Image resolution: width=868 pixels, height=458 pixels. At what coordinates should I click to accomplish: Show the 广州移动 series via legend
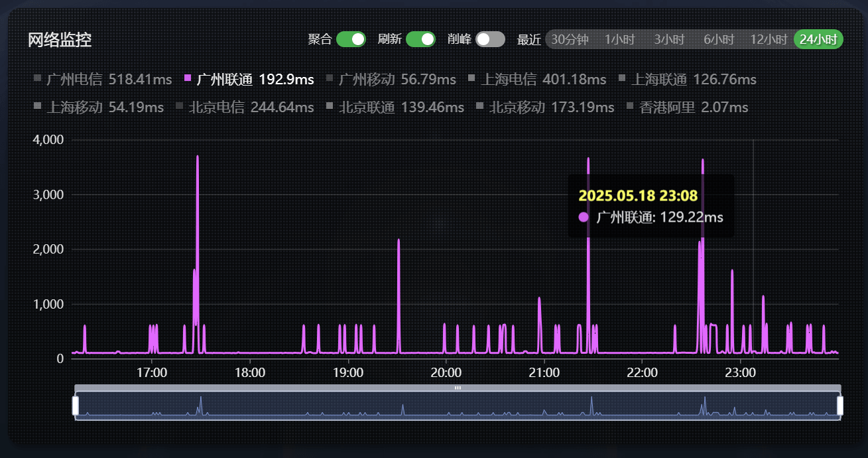pos(330,80)
